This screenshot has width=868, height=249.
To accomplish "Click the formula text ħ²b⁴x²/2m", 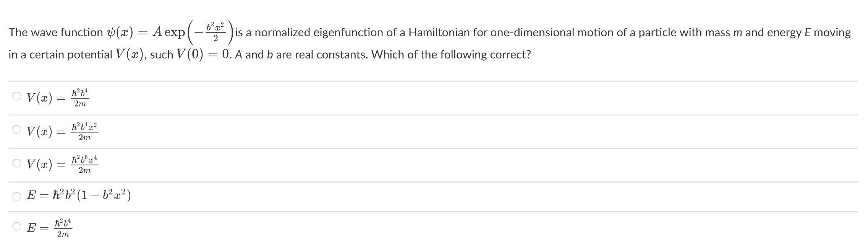I will 85,130.
